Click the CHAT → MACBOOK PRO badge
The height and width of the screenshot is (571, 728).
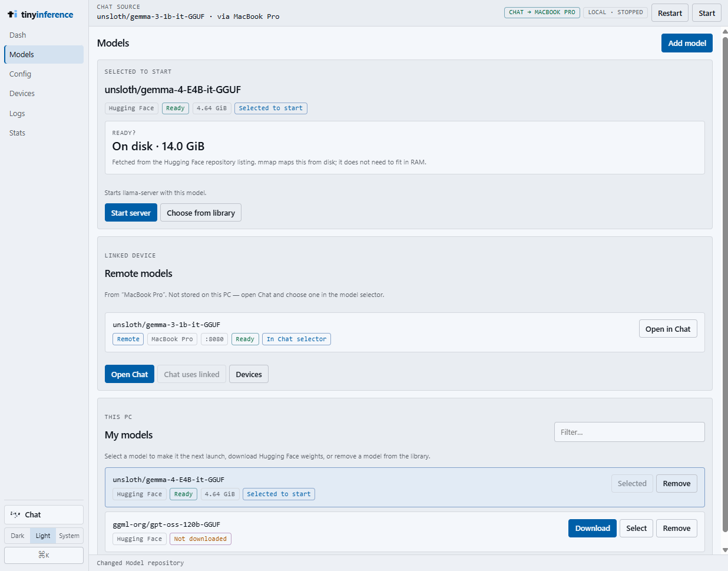pyautogui.click(x=542, y=12)
